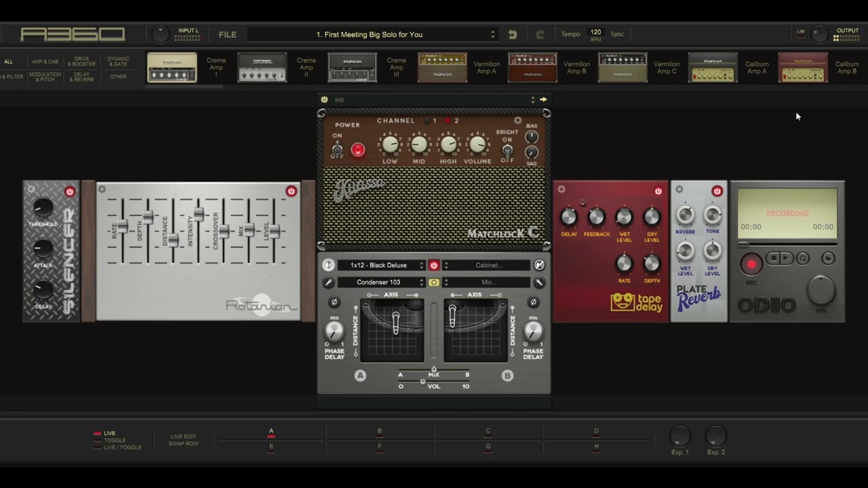Show ALL effect categories
868x488 pixels.
pos(8,62)
